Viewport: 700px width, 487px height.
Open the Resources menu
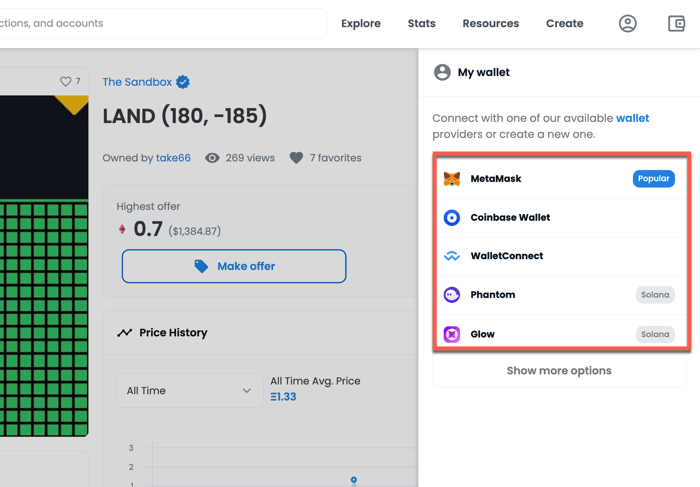coord(491,23)
